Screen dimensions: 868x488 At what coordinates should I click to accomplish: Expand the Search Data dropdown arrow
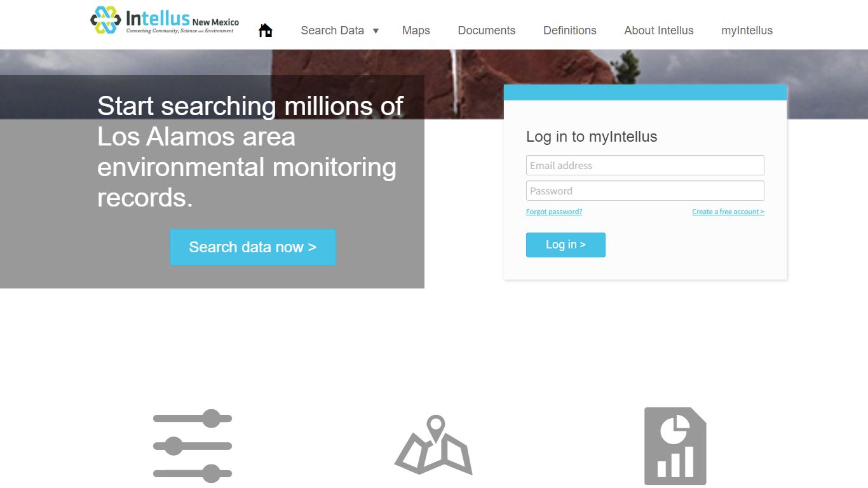376,30
